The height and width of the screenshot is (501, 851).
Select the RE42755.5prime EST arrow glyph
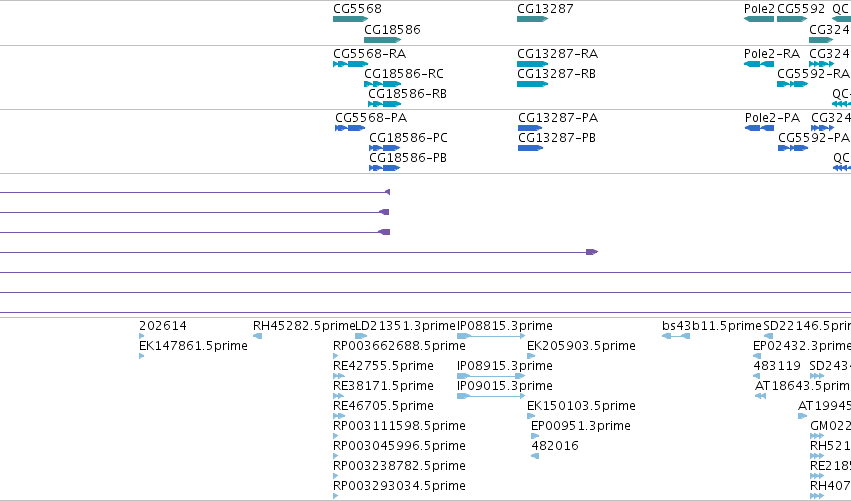click(339, 376)
